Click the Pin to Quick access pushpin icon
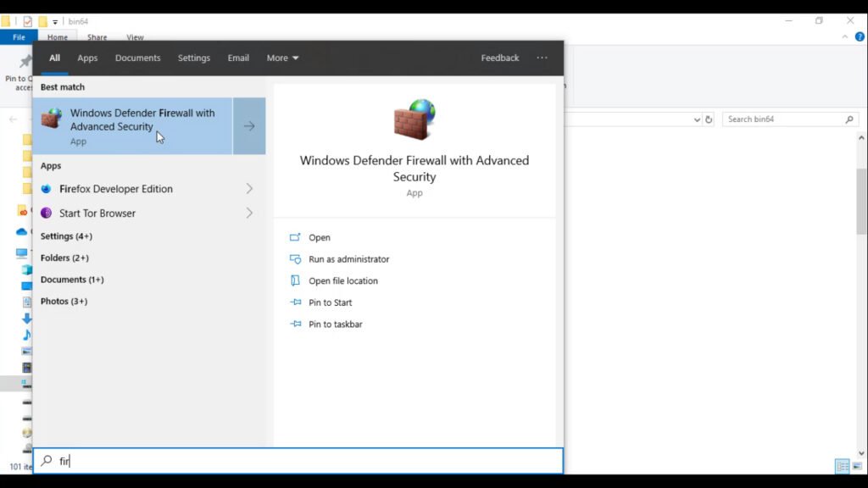The height and width of the screenshot is (488, 868). coord(25,62)
